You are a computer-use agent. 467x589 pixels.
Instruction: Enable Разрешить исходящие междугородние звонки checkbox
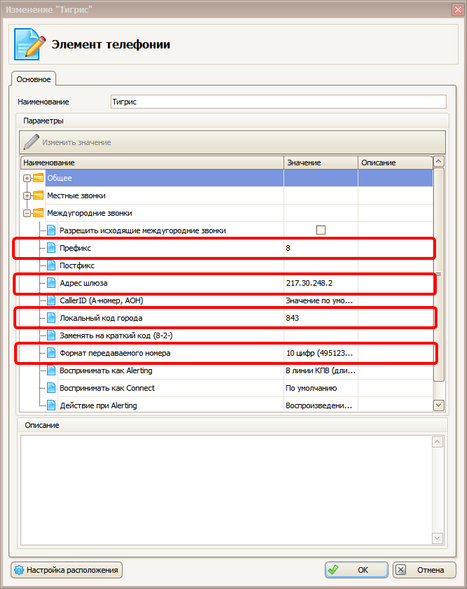pyautogui.click(x=320, y=230)
